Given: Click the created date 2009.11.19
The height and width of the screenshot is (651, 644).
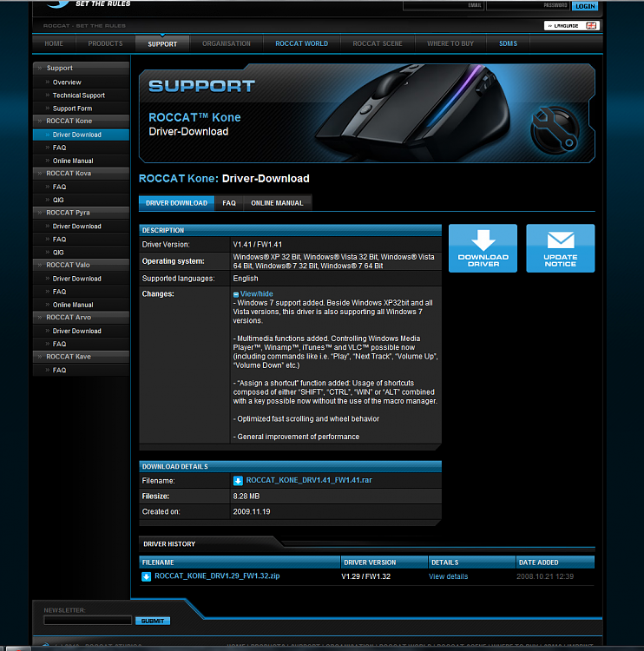Looking at the screenshot, I should [252, 512].
